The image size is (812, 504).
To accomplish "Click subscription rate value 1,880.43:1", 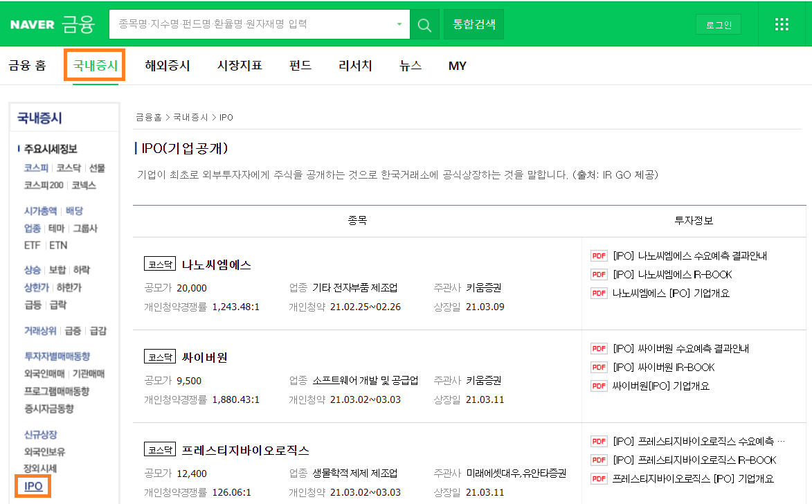I will (x=235, y=400).
